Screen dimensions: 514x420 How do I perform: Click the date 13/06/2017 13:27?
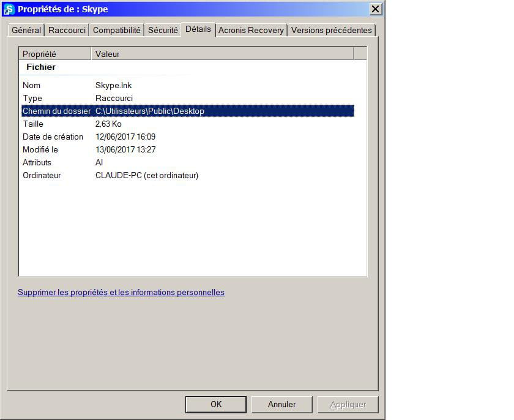click(125, 149)
